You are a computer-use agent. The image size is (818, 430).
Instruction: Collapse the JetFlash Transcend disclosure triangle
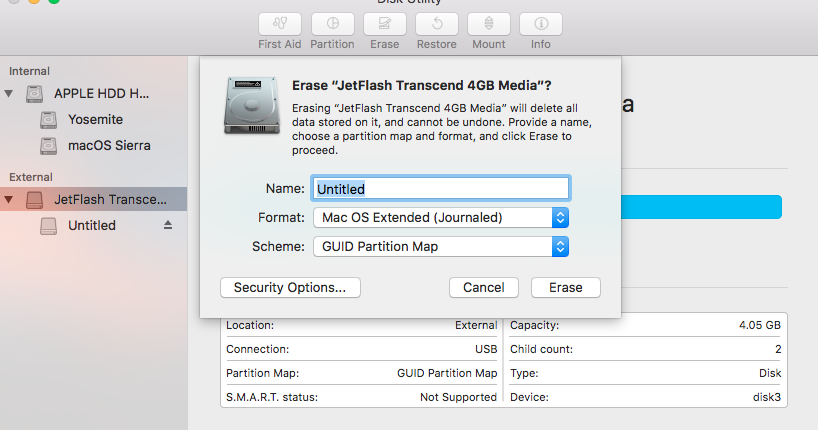[x=10, y=200]
